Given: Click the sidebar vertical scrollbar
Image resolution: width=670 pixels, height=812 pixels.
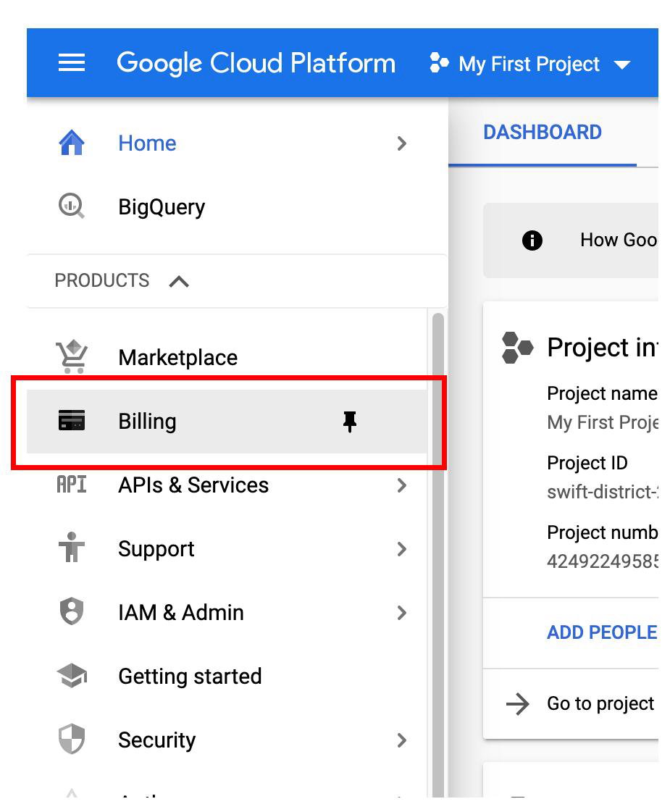Looking at the screenshot, I should (438, 554).
